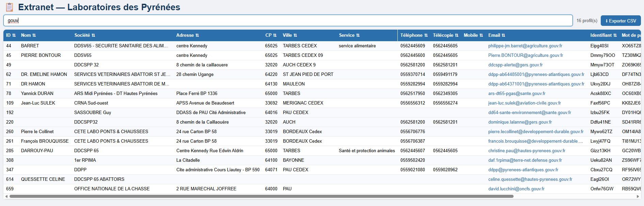Sort by the Identifiant column header
The image size is (644, 206).
pyautogui.click(x=615, y=35)
